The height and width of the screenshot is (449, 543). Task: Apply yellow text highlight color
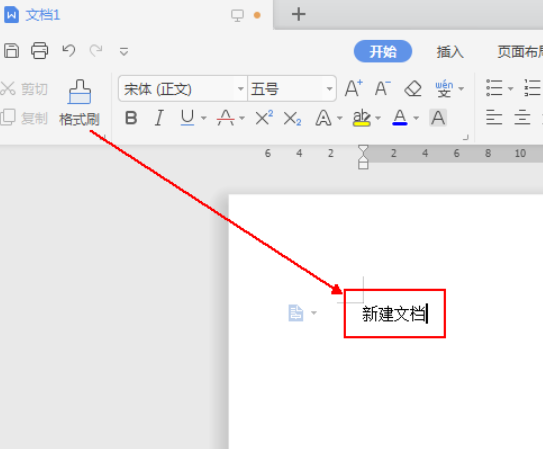point(362,118)
